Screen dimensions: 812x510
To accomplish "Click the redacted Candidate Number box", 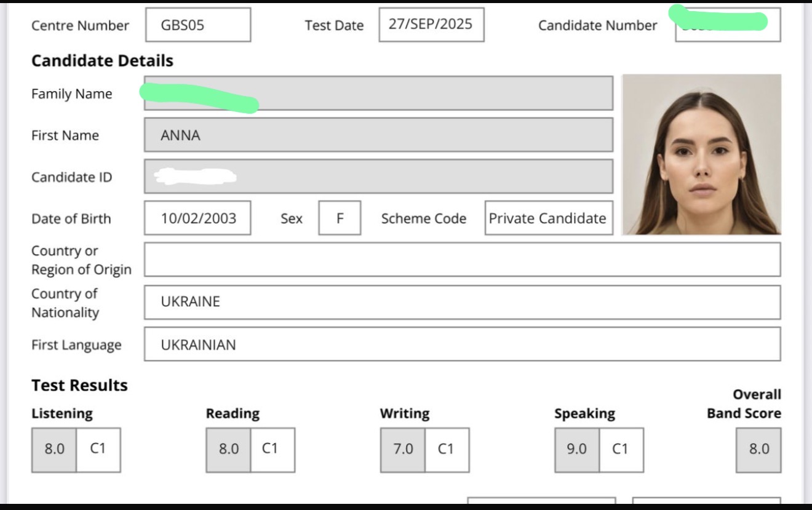I will click(x=728, y=25).
